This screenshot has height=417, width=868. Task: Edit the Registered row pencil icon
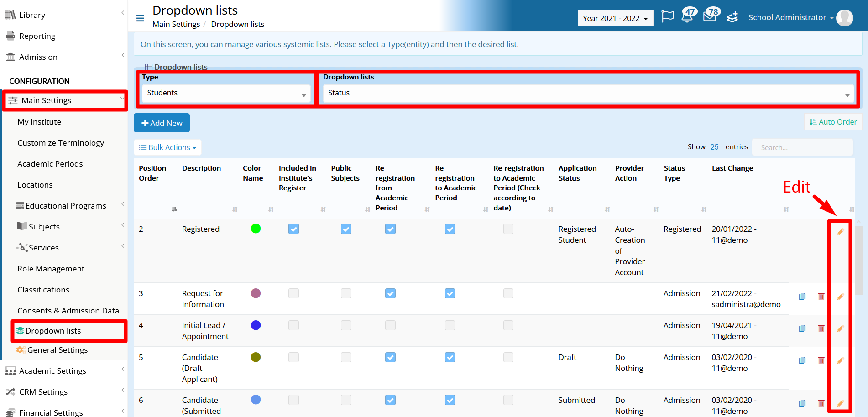coord(840,232)
